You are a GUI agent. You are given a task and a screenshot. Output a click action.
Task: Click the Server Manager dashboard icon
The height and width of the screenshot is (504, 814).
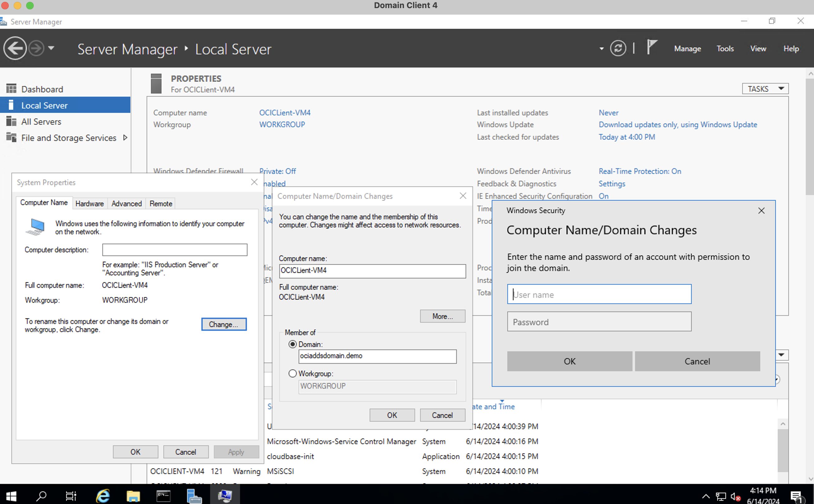(x=12, y=88)
